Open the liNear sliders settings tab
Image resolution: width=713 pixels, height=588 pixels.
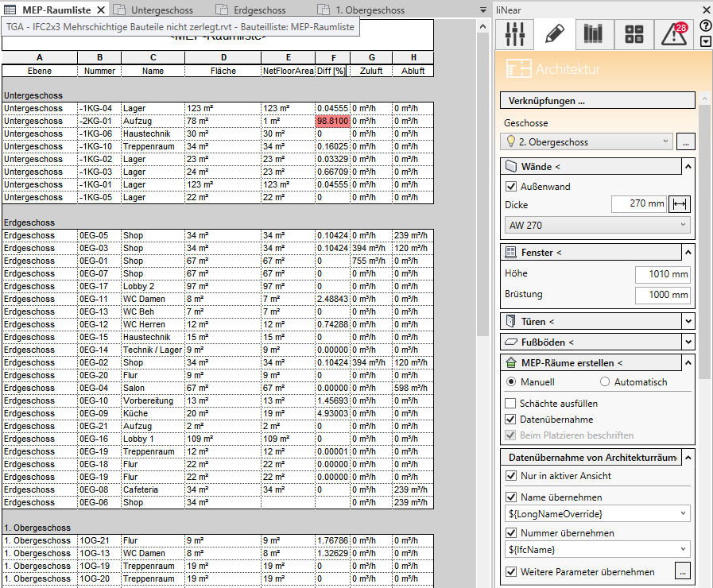(x=516, y=34)
